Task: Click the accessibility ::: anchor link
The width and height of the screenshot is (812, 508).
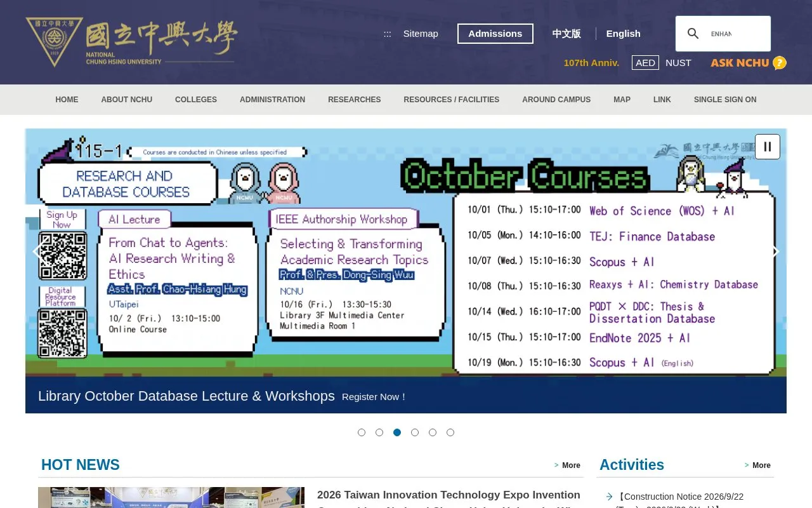Action: pos(387,34)
